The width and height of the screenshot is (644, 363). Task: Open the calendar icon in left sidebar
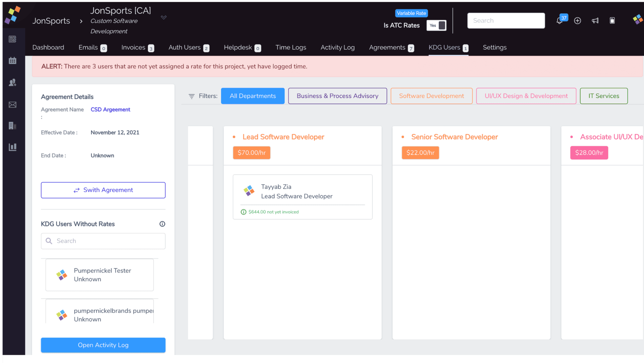(x=12, y=61)
